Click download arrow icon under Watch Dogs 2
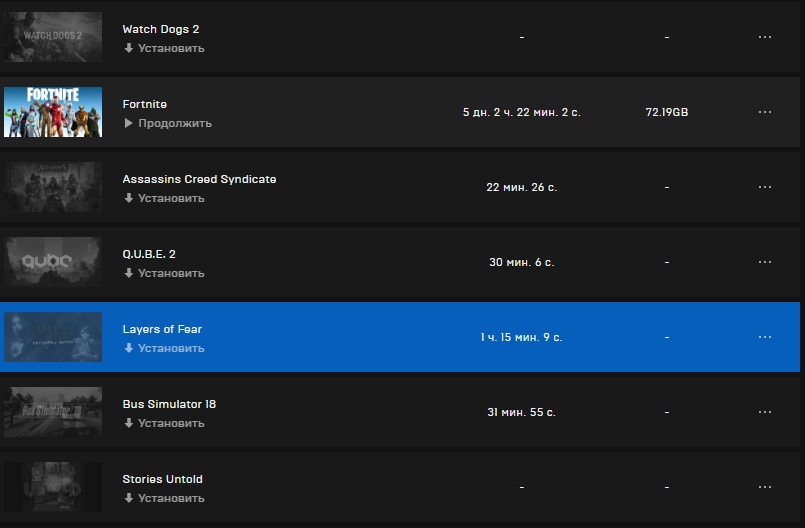This screenshot has height=528, width=805. click(x=128, y=48)
